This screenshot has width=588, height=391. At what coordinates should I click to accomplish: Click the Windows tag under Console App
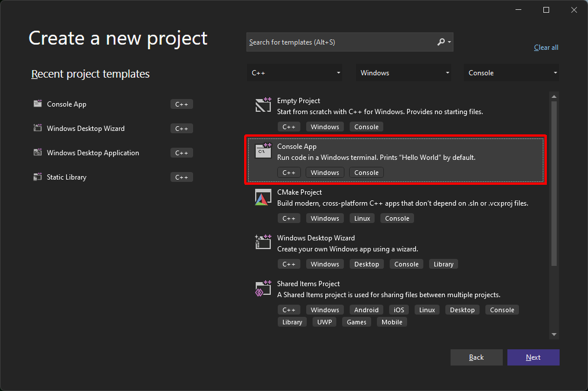click(325, 173)
